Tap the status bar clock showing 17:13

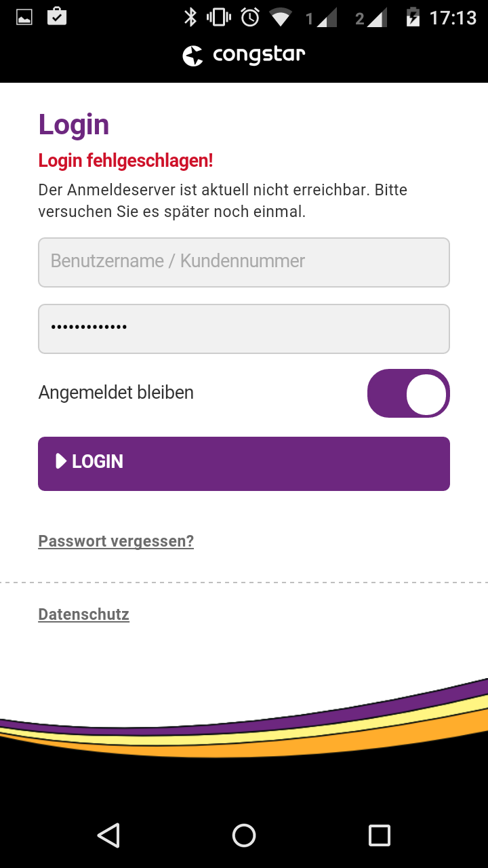[x=453, y=18]
